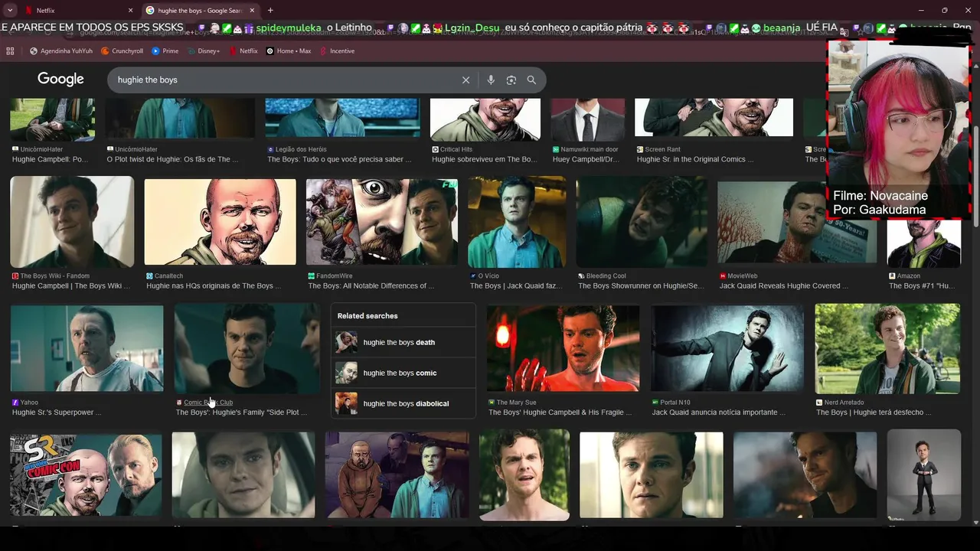Clear the search box with the X icon

point(465,80)
